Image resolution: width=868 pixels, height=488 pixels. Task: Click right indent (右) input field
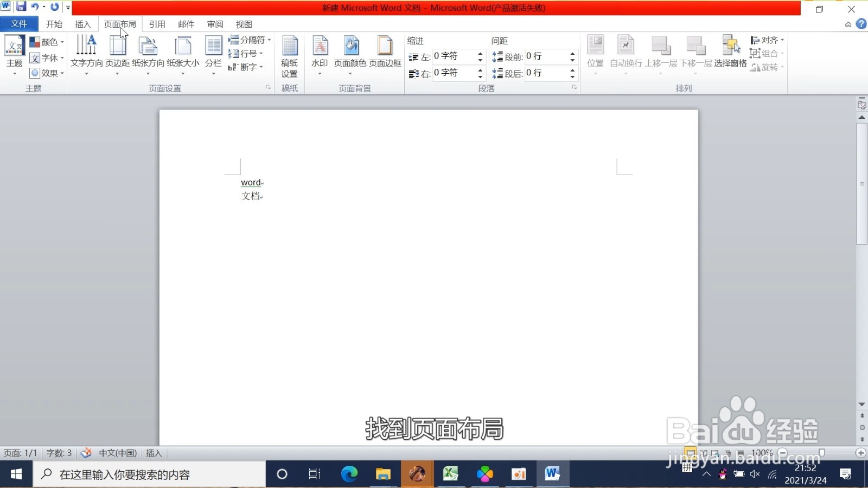[454, 73]
